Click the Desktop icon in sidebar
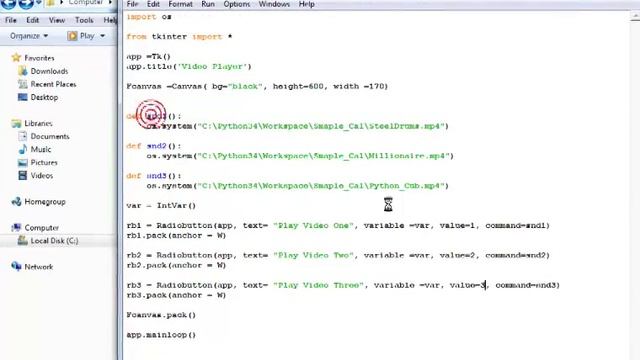 (23, 97)
